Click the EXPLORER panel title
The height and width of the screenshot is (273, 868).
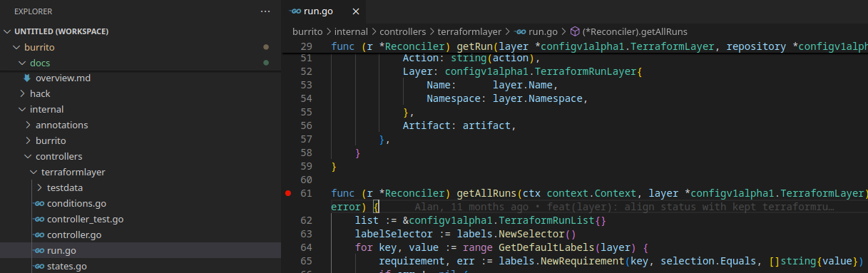point(33,11)
